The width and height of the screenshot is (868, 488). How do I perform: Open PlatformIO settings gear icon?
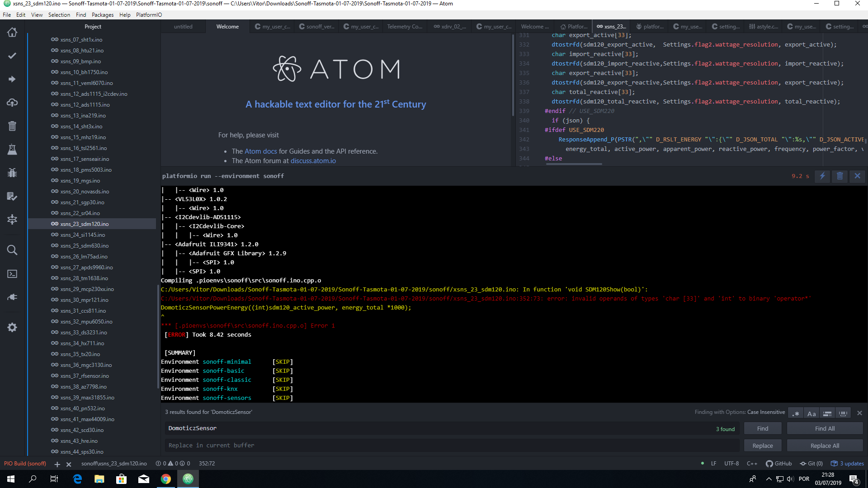12,327
